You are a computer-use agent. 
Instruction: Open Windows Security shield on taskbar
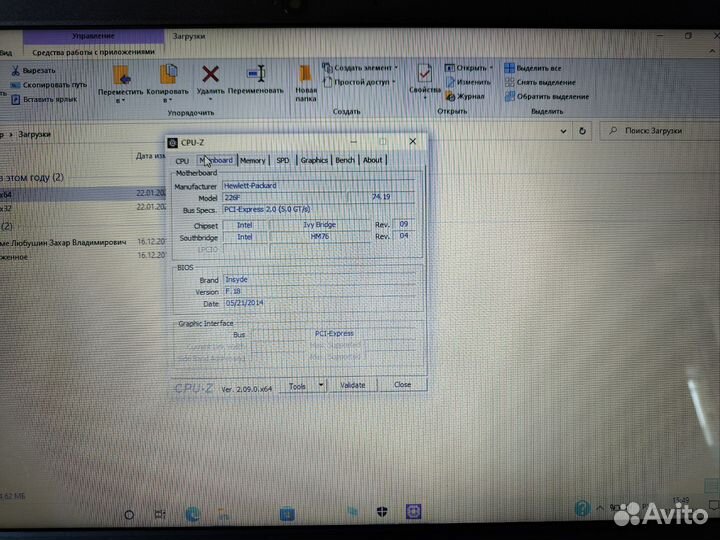click(382, 512)
